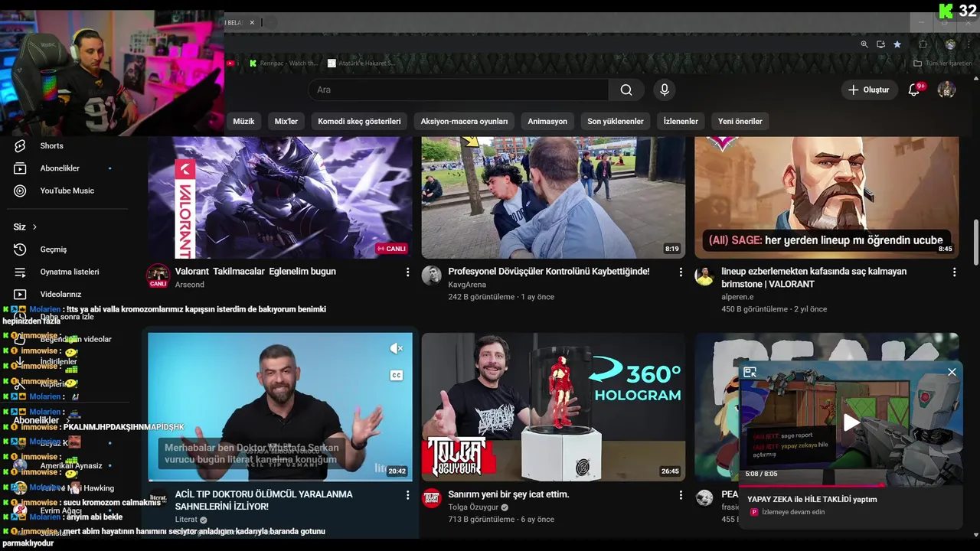Close the miniplayer
The image size is (980, 551).
point(952,372)
